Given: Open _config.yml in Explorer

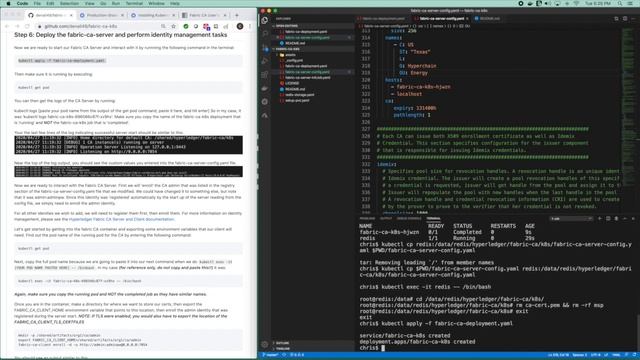Looking at the screenshot, I should click(294, 60).
